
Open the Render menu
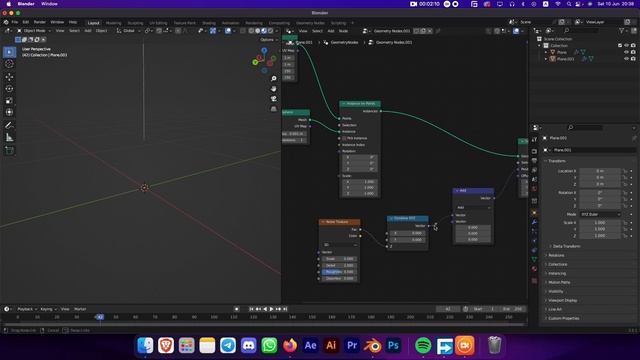click(40, 22)
